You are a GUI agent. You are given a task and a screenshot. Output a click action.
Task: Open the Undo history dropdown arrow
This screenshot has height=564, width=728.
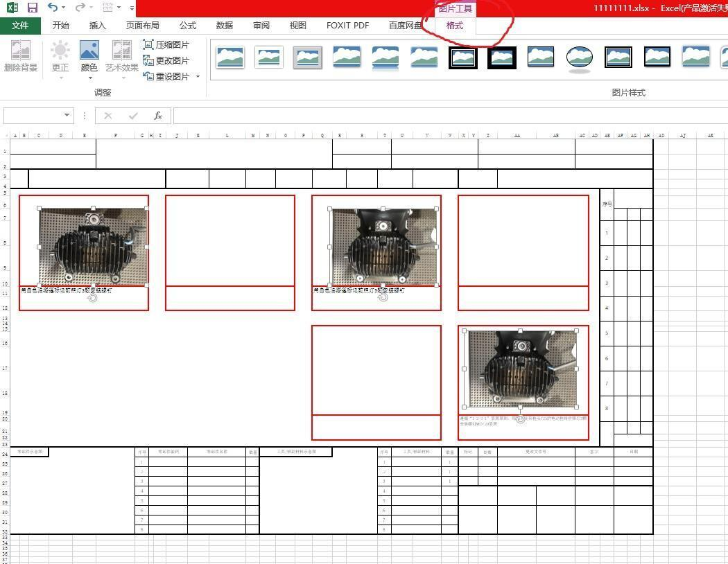coord(64,8)
